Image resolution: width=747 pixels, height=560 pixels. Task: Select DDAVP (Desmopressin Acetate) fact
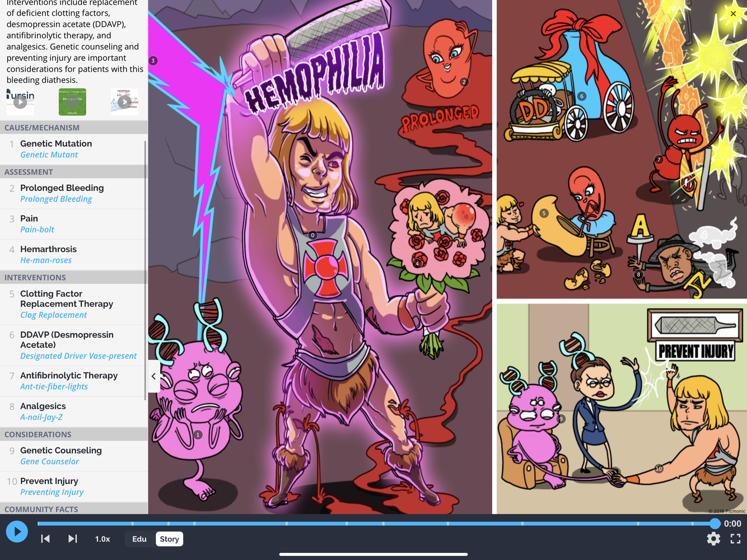click(74, 345)
